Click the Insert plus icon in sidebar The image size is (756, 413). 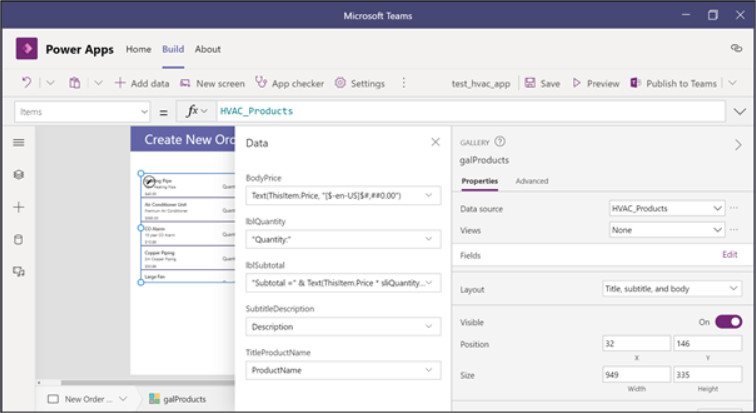coord(19,207)
